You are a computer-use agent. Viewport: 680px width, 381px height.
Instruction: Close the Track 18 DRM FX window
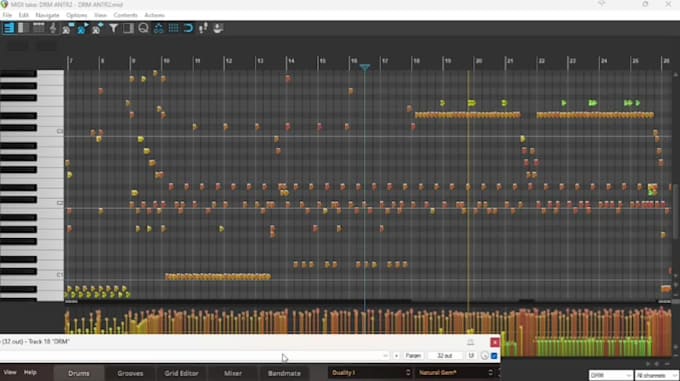coord(495,342)
